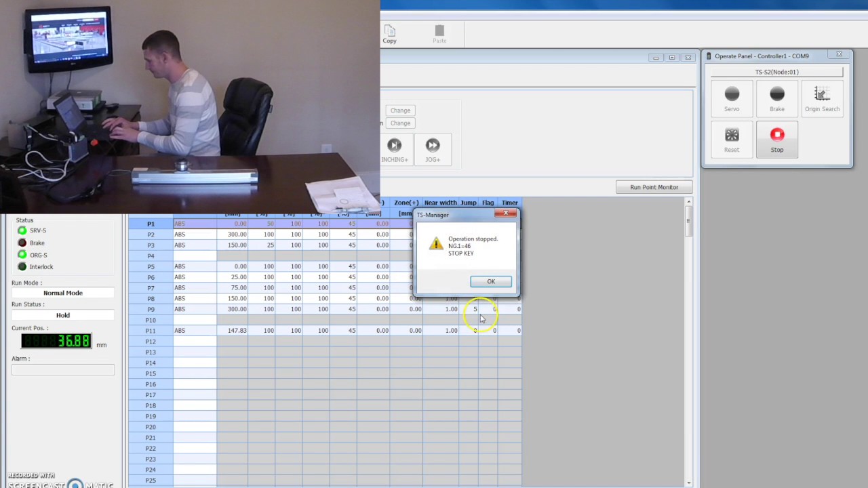
Task: Click the Brake button in Operate Panel
Action: point(777,99)
